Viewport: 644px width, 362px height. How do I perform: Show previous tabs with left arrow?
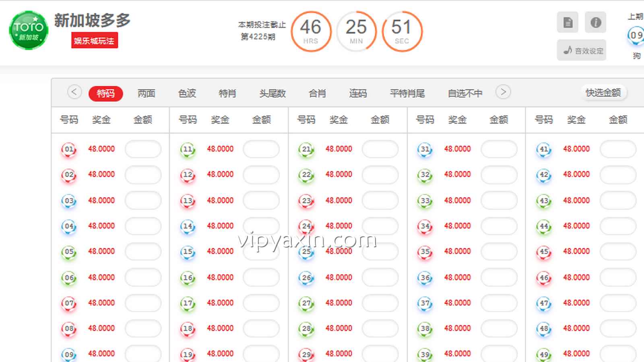[x=74, y=92]
